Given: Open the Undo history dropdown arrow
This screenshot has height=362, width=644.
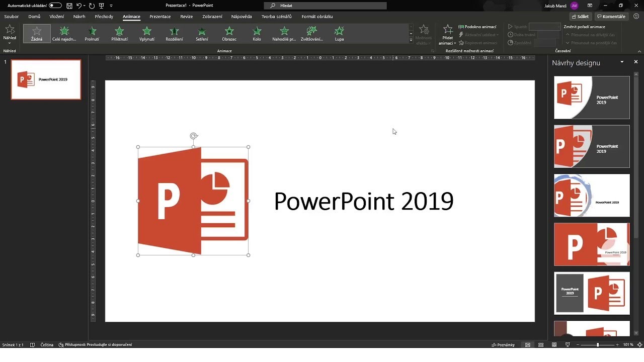Looking at the screenshot, I should 84,6.
